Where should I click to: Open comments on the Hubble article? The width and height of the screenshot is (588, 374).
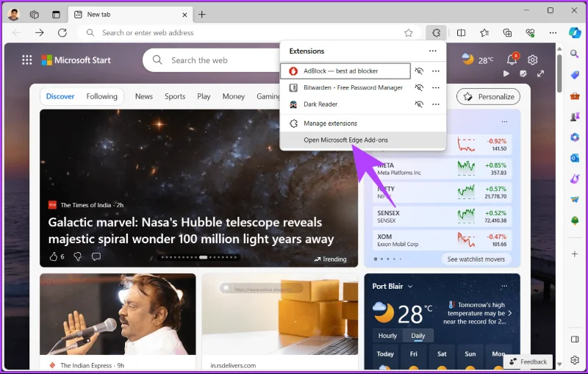(96, 256)
